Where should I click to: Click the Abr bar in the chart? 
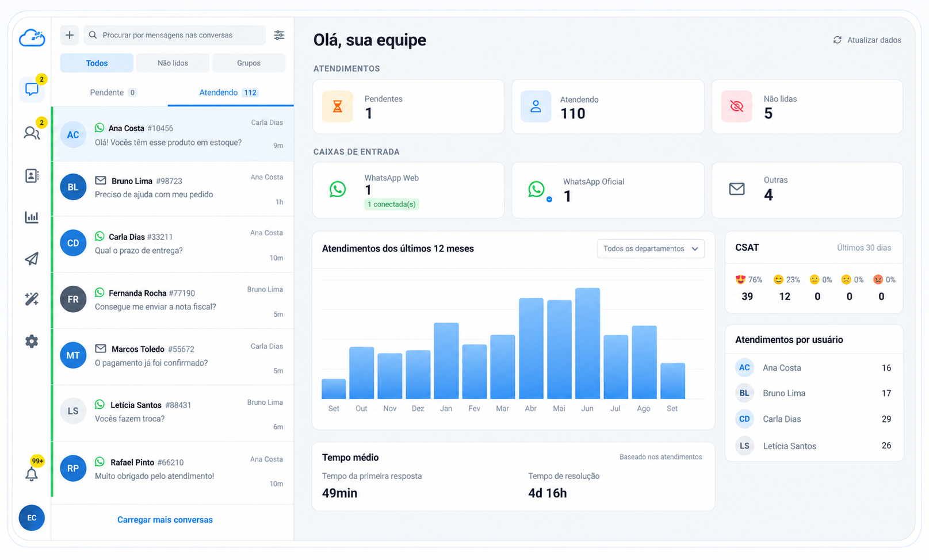(x=531, y=348)
